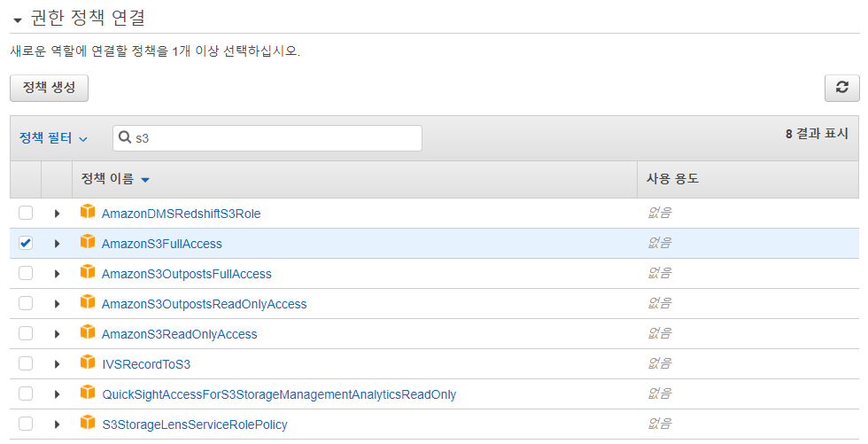Click 없음 usage cell for AmazonDMSRedshiftS3Role
This screenshot has height=444, width=868.
tap(659, 213)
